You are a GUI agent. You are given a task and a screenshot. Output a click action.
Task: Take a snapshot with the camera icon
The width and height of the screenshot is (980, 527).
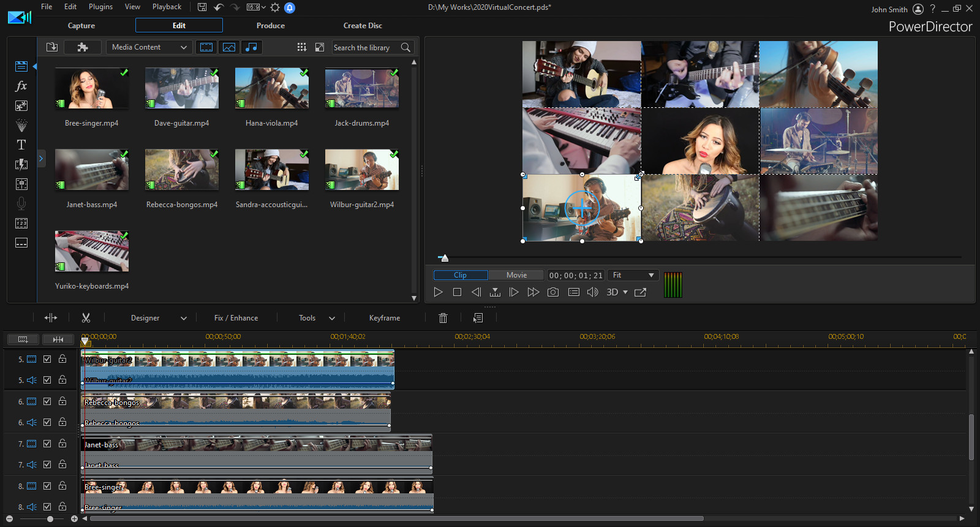pyautogui.click(x=552, y=292)
